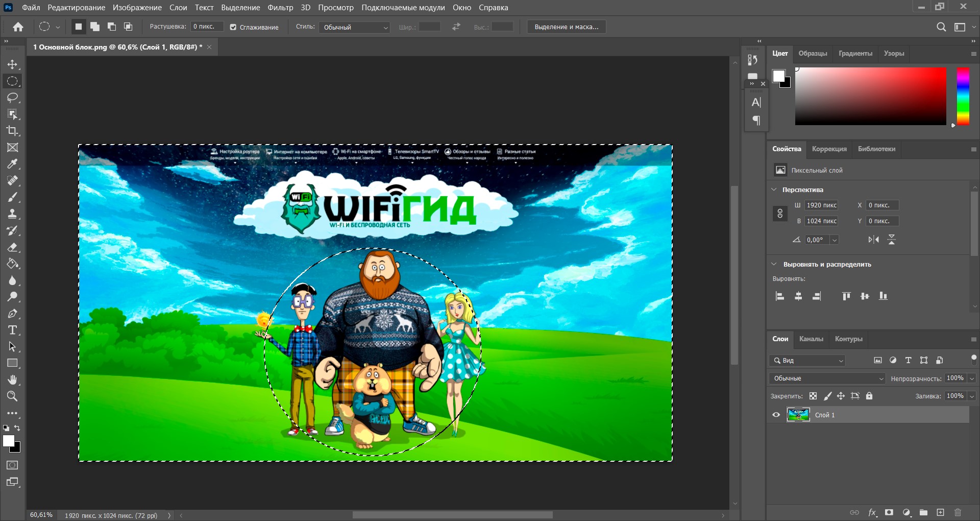Enable Add to selection mode
The height and width of the screenshot is (521, 980).
coord(95,27)
